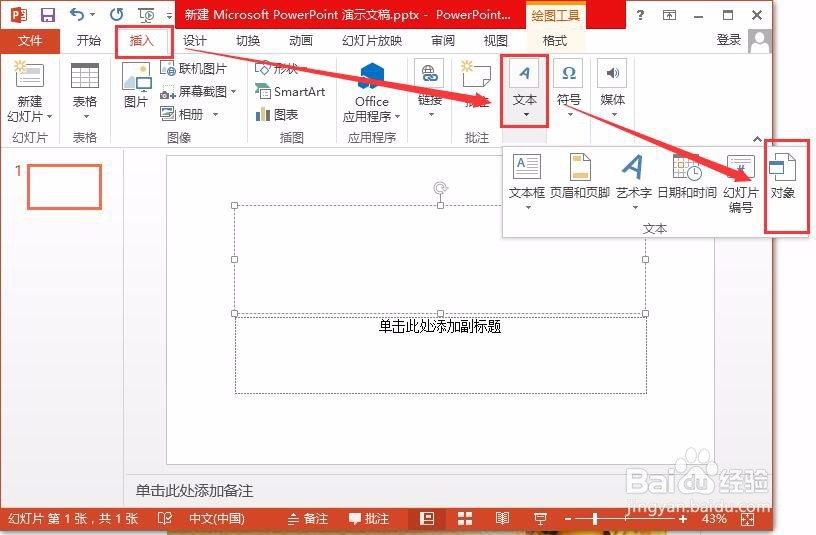Screen dimensions: 816x535
Task: Insert a Chart (图表)
Action: click(277, 114)
